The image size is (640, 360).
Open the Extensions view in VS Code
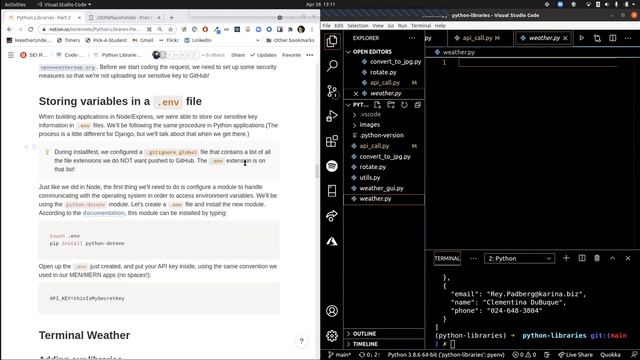332,141
